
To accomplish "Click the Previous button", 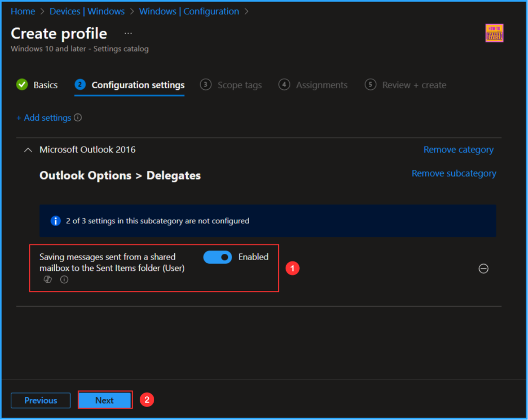I will coord(41,400).
